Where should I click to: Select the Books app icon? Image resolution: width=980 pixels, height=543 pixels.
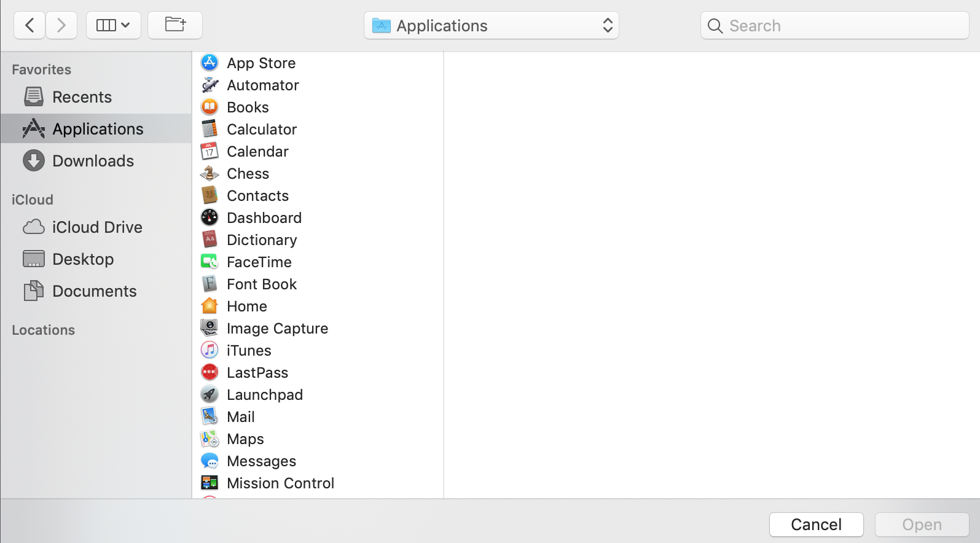(210, 107)
